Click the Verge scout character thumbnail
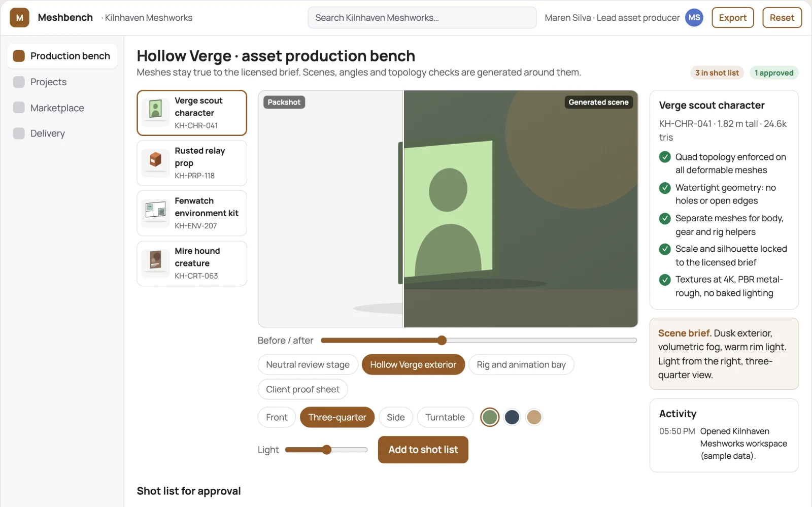This screenshot has width=812, height=507. pos(156,113)
